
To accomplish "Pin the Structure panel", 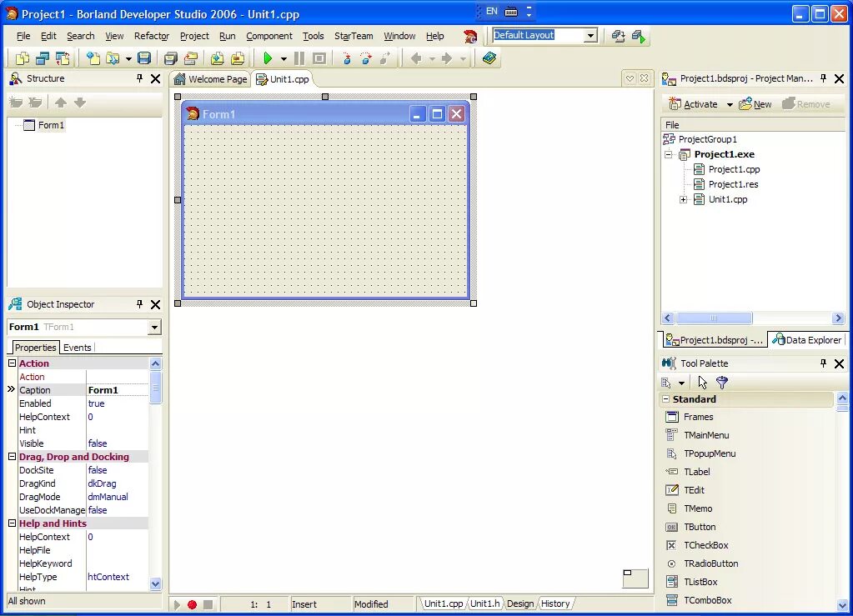I will coord(140,78).
